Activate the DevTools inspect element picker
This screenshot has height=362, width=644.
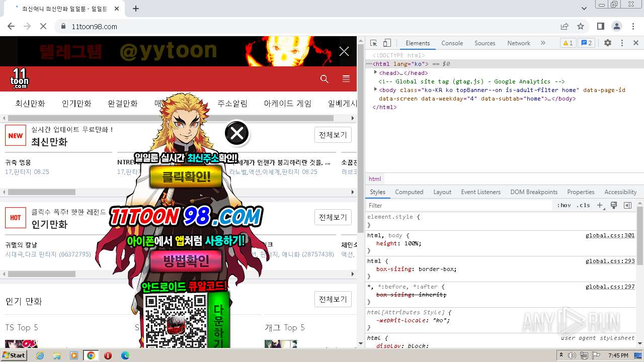(x=373, y=43)
